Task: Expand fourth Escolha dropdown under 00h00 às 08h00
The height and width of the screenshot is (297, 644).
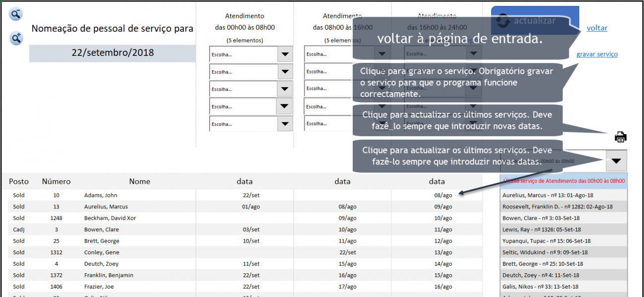Action: (x=284, y=106)
